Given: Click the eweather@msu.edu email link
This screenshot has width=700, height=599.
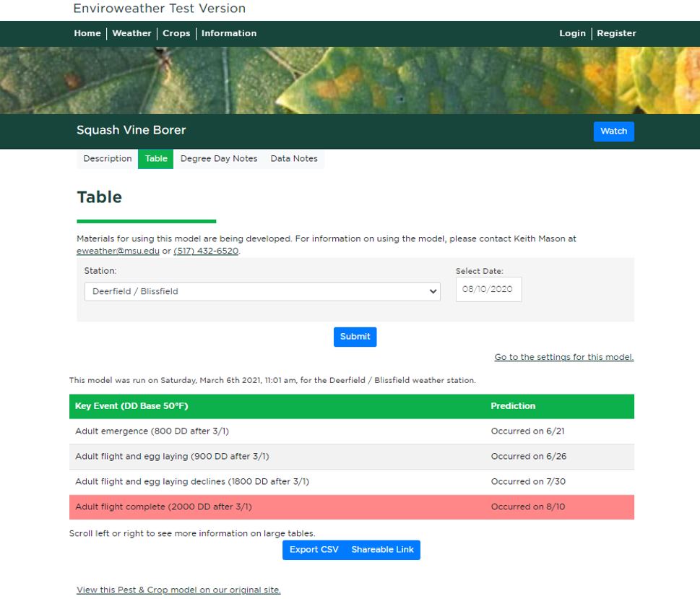Looking at the screenshot, I should (118, 251).
